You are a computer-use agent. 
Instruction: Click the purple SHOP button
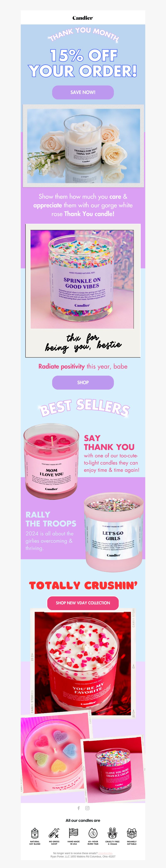click(83, 383)
